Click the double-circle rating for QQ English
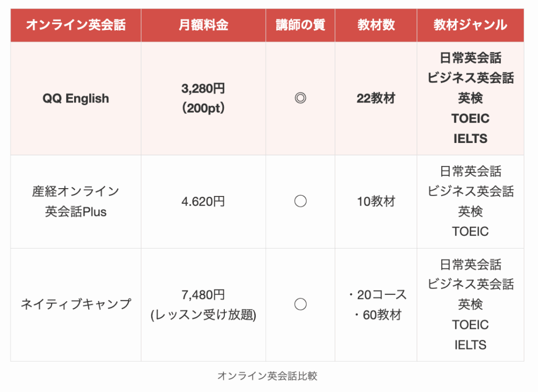Viewport: 538px width, 392px height. coord(300,98)
